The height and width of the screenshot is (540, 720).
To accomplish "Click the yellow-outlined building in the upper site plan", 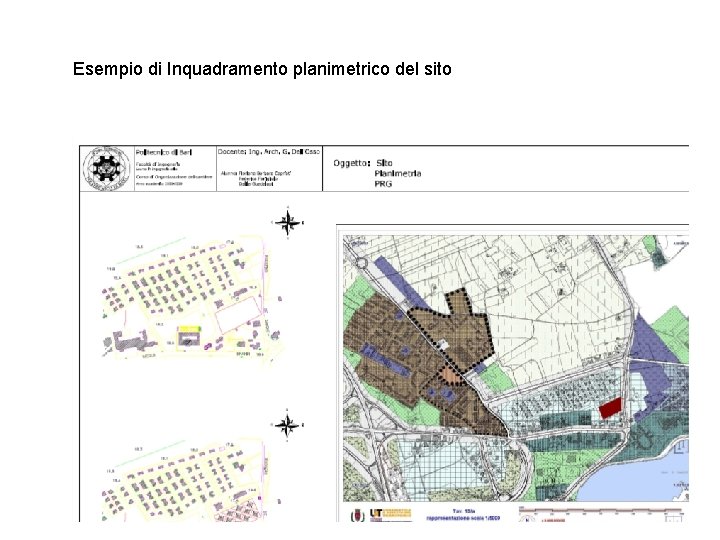I will 190,336.
